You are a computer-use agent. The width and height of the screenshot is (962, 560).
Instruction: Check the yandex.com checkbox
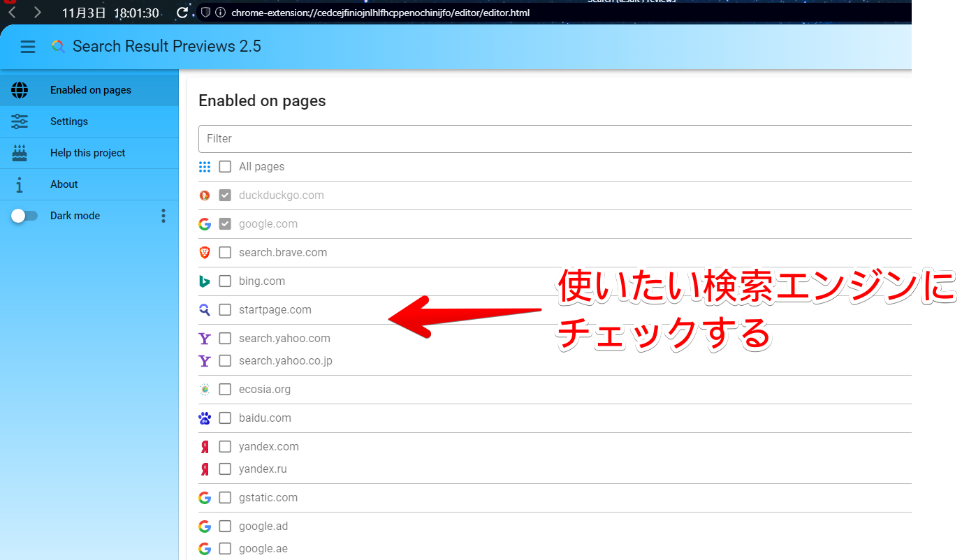(x=225, y=447)
